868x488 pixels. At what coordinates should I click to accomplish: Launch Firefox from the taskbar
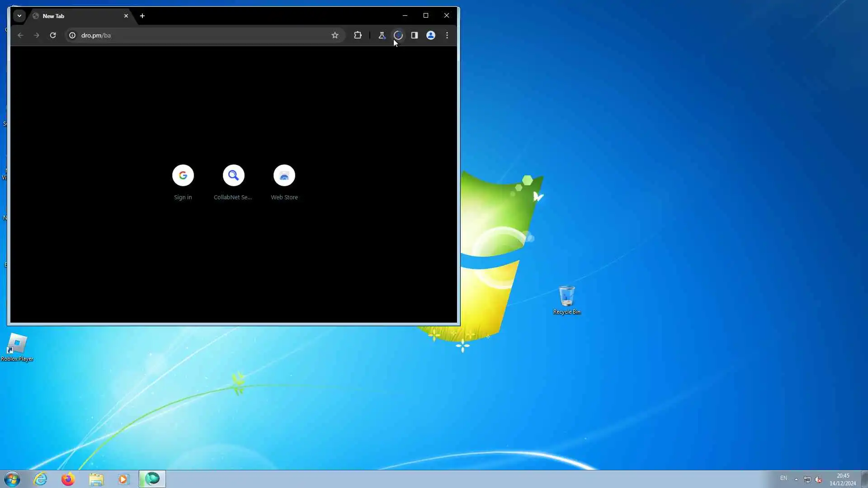68,479
